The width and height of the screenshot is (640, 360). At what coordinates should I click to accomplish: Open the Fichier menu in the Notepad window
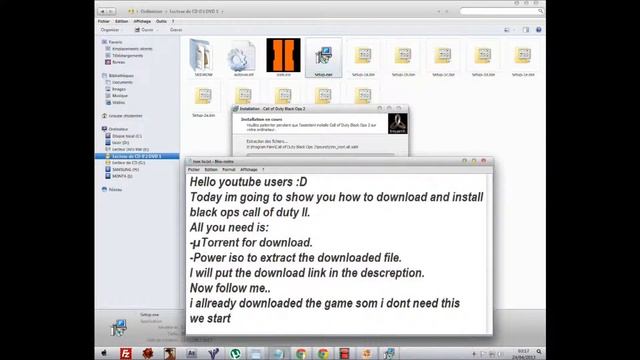click(193, 169)
